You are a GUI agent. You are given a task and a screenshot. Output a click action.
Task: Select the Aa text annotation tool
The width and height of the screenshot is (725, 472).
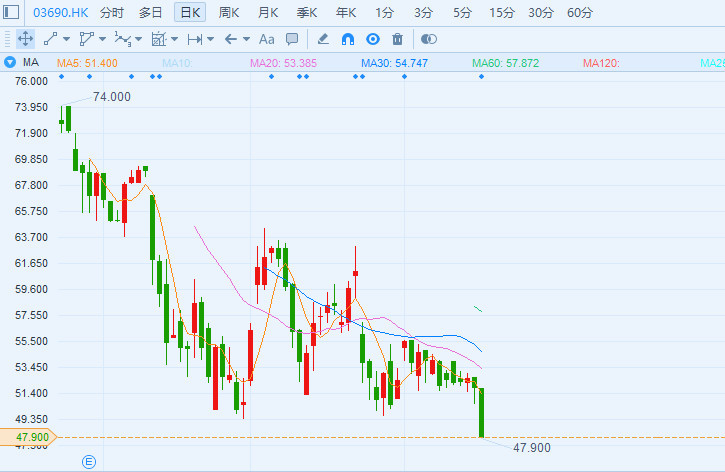pyautogui.click(x=266, y=40)
